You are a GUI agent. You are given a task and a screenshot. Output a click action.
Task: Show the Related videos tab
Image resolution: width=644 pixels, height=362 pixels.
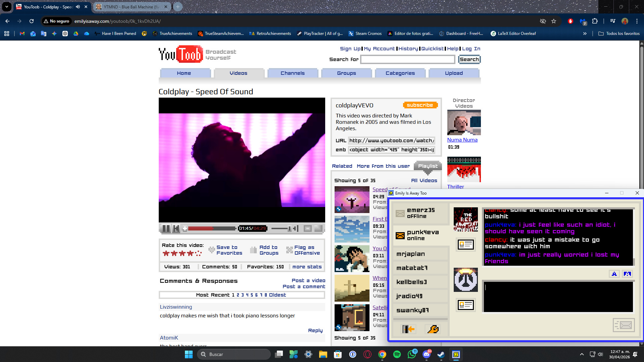pyautogui.click(x=342, y=166)
